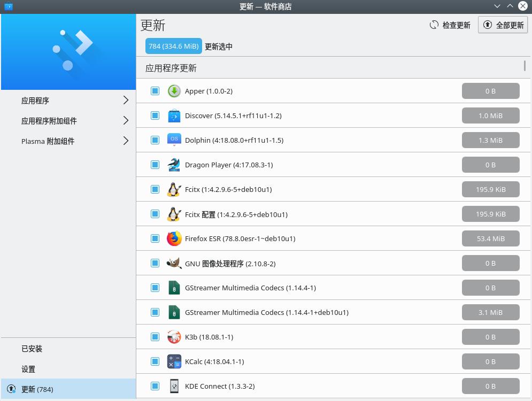
Task: Deselect the Fcitx update checkbox
Action: [155, 189]
